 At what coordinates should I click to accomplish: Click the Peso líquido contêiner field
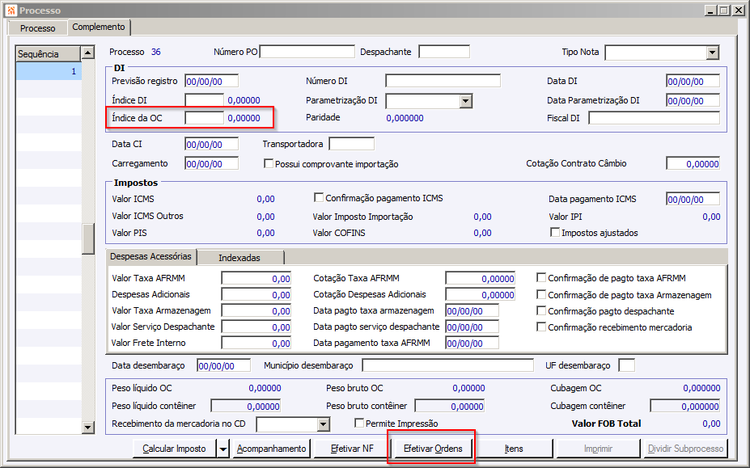coord(246,406)
